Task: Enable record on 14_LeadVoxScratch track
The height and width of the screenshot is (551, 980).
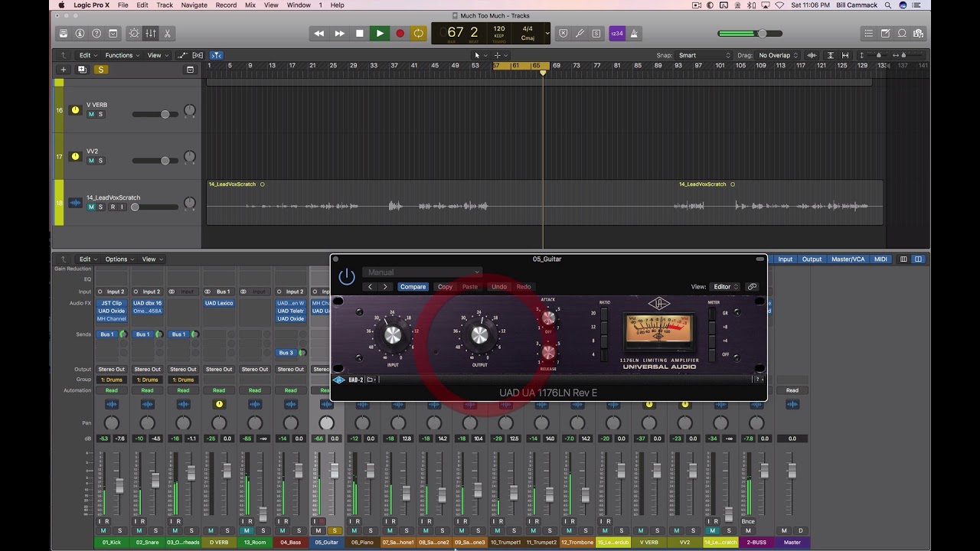Action: pyautogui.click(x=113, y=207)
